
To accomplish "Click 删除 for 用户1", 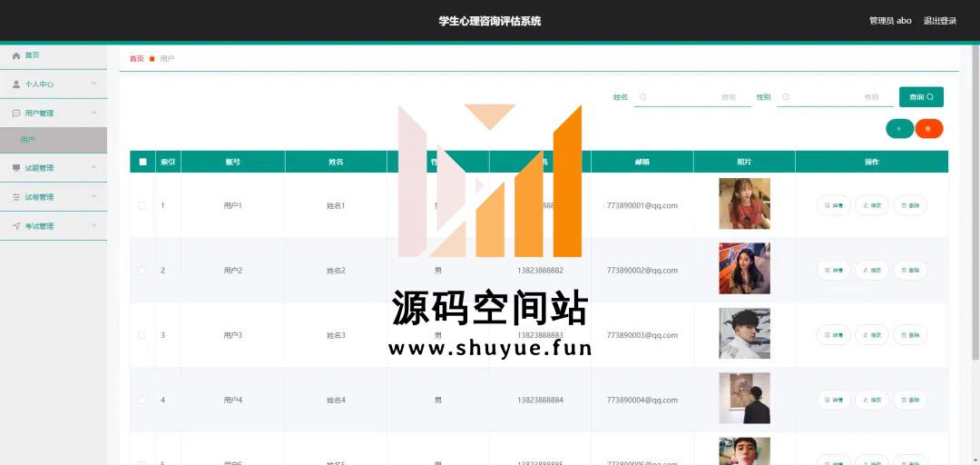I will tap(910, 205).
